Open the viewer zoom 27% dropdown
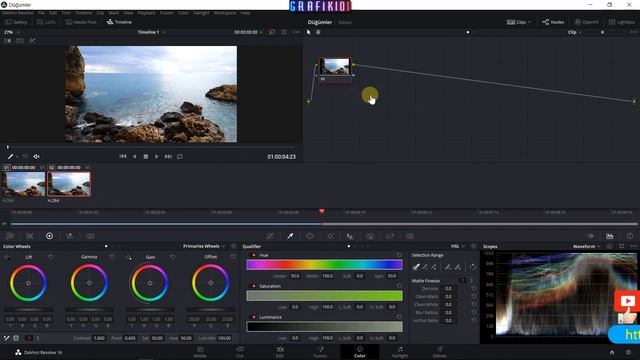Screen dimensions: 640x360 11,32
